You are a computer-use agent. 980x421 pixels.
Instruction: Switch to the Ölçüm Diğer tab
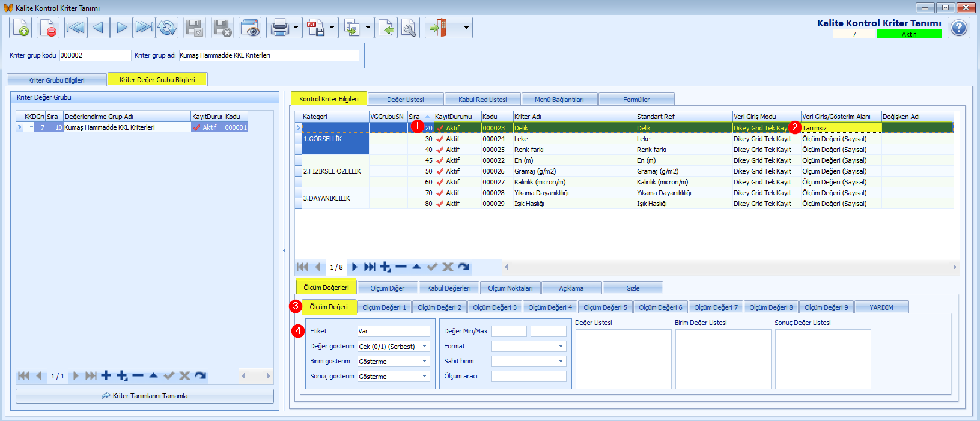388,288
